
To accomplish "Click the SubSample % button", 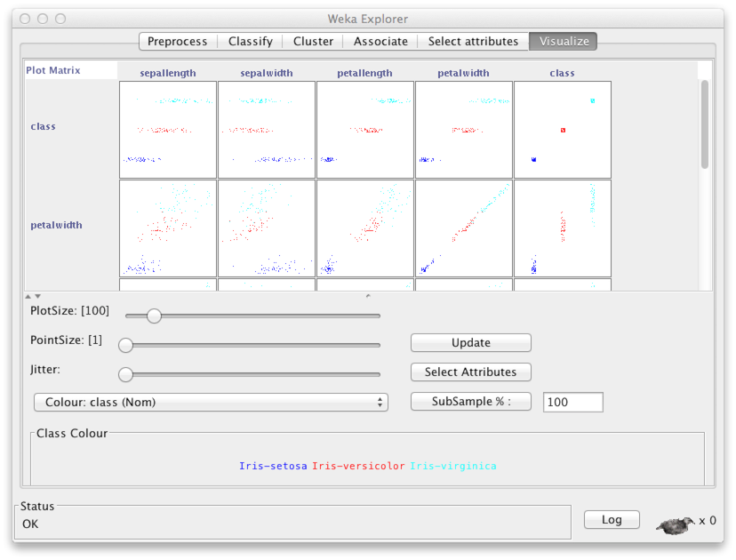I will tap(471, 402).
